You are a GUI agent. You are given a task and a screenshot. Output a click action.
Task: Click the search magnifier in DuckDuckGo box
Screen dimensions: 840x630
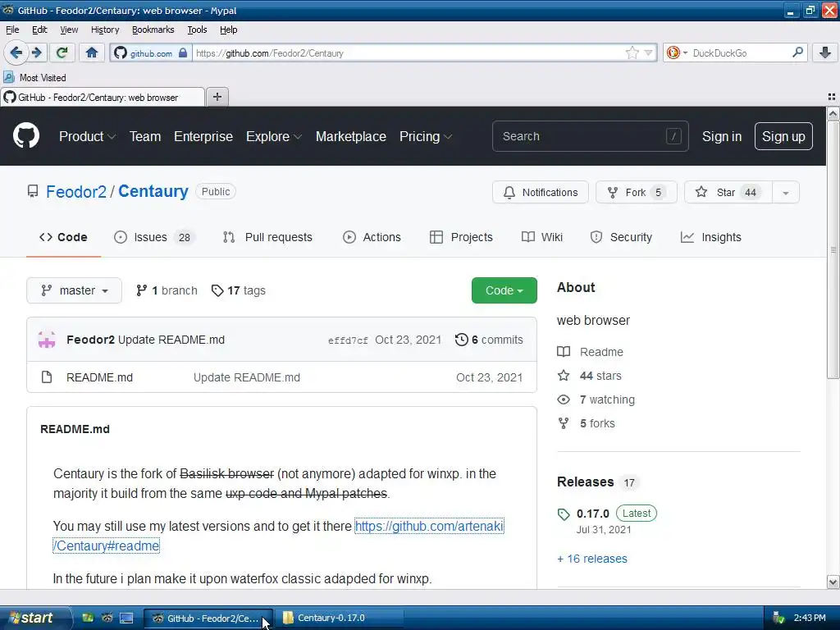click(x=797, y=52)
